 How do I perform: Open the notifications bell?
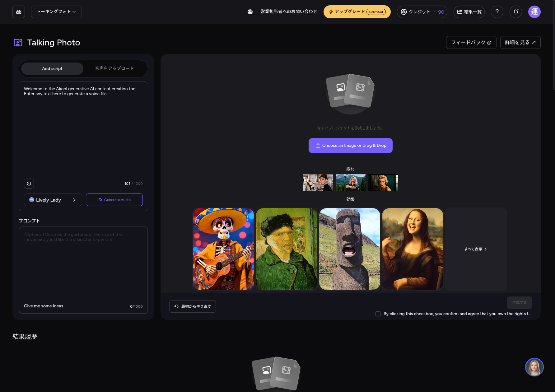click(515, 12)
